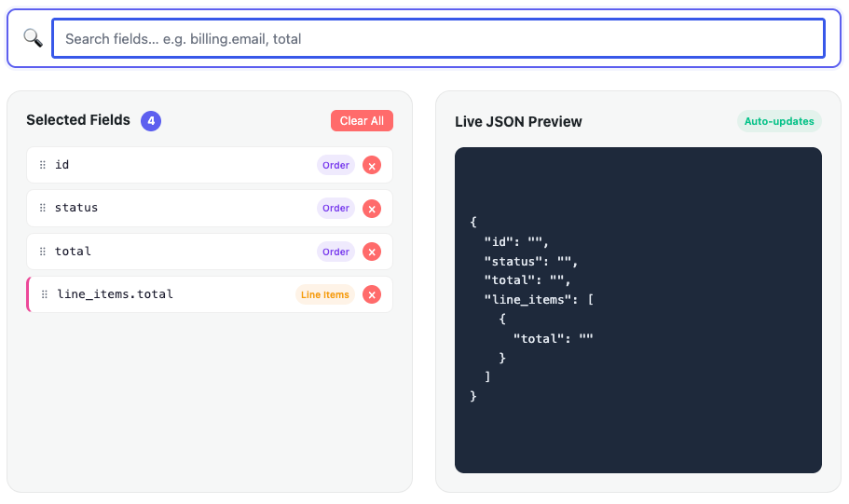849x504 pixels.
Task: Click the Auto-updates badge
Action: coord(779,121)
